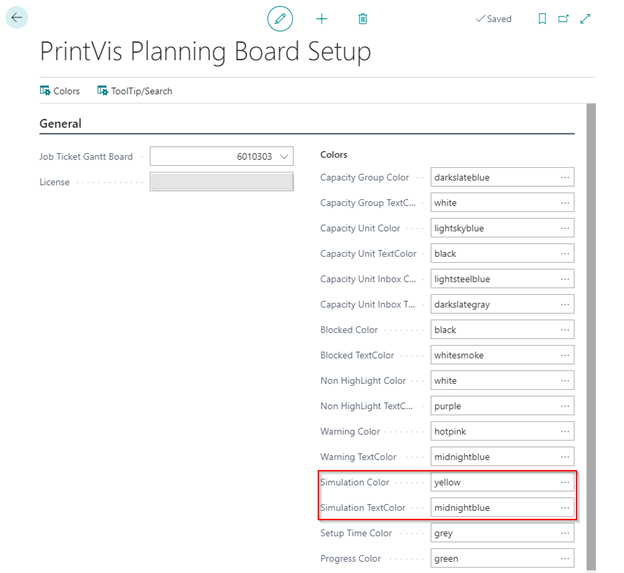
Task: Click the Capacity Unit Color field
Action: (493, 228)
